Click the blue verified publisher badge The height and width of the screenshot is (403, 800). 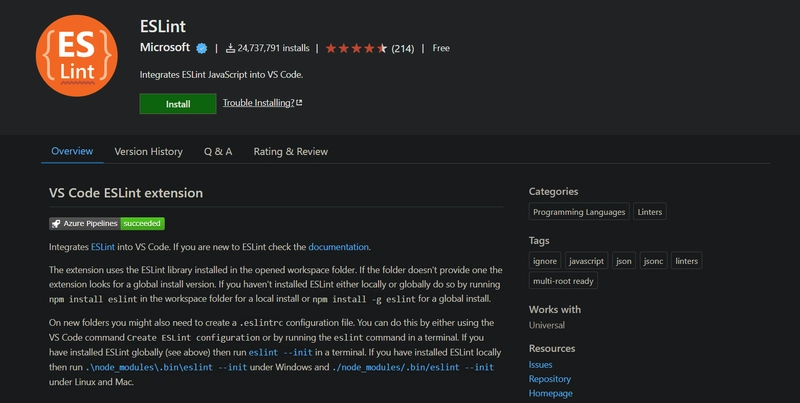[202, 48]
